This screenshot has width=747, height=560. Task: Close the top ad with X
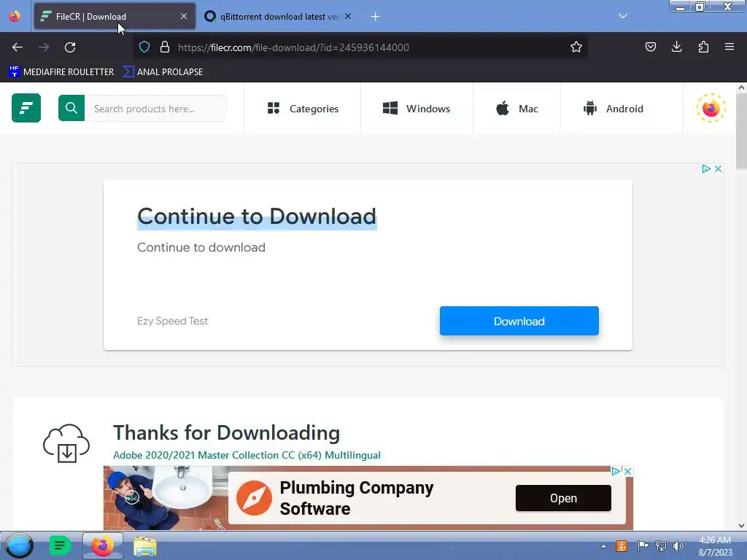point(718,168)
